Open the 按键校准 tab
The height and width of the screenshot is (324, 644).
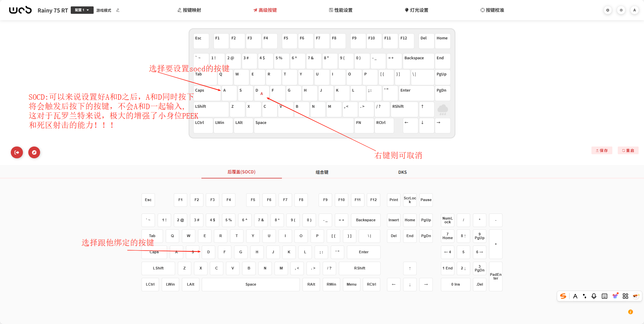tap(492, 10)
